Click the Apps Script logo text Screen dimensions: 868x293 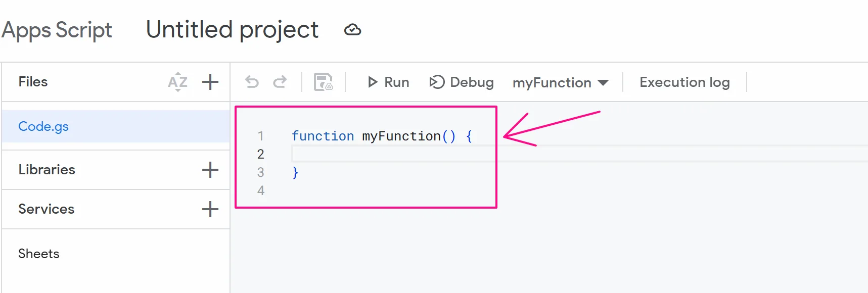57,30
